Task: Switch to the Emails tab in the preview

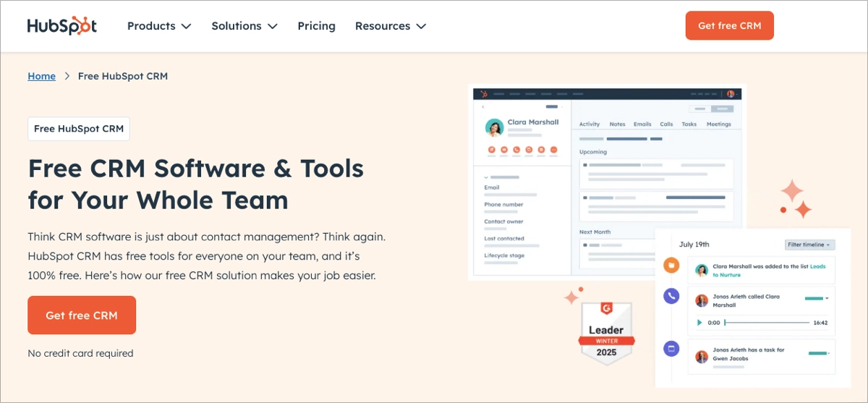Action: (642, 124)
